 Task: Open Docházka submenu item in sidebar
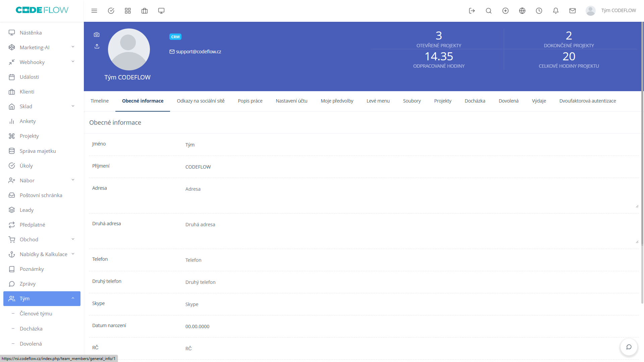(x=42, y=328)
